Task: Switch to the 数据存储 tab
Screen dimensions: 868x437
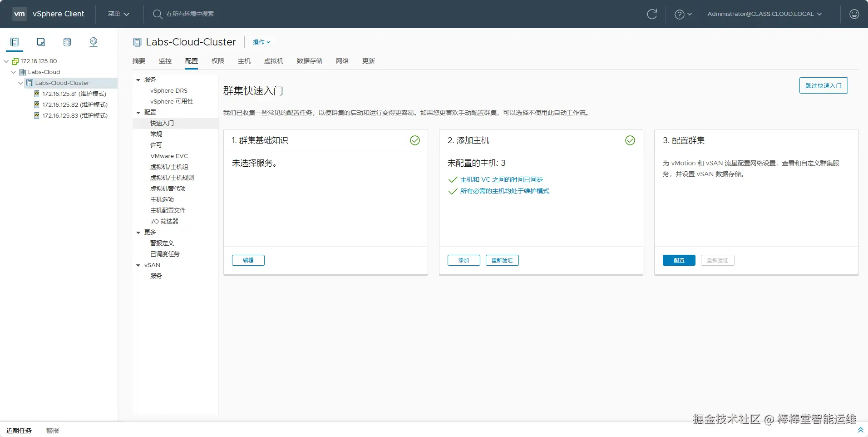Action: [x=310, y=61]
